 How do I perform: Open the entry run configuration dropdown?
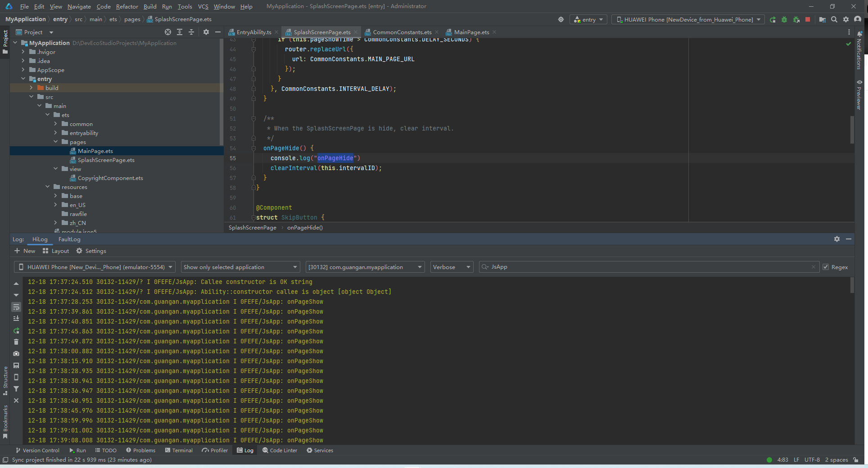click(x=588, y=19)
